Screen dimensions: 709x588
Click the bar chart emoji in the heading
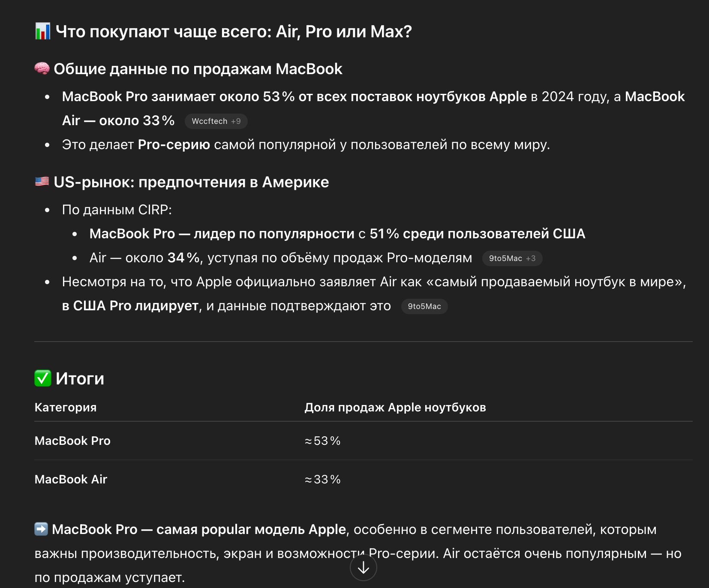point(42,31)
